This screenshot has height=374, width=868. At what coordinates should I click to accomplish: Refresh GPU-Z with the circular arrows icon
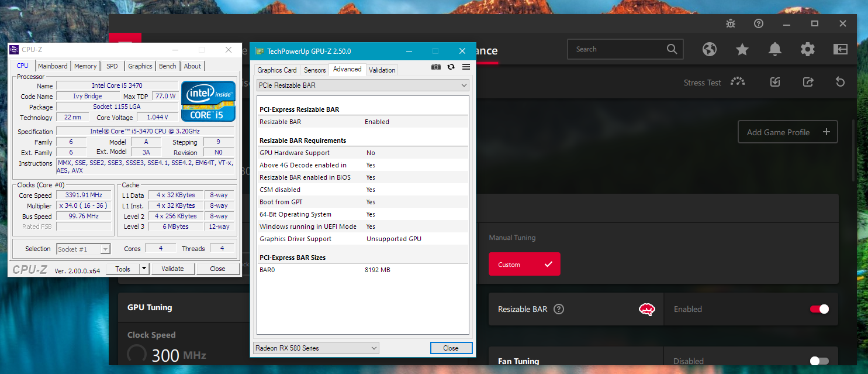coord(451,67)
